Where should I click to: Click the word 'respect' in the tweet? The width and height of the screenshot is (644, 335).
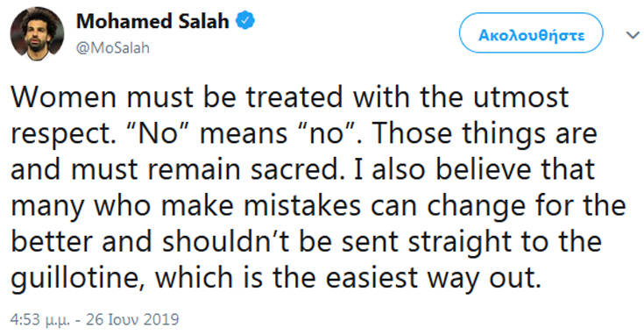[60, 135]
